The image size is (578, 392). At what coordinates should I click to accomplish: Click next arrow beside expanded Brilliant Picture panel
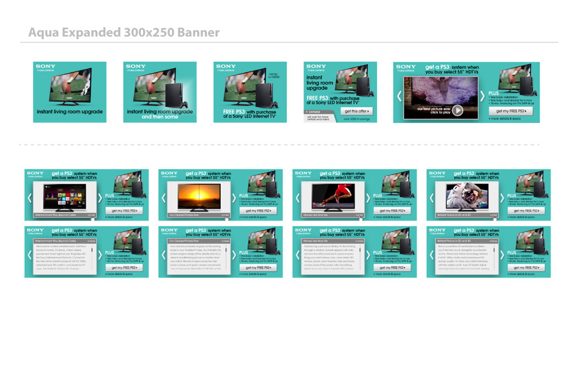tap(502, 255)
